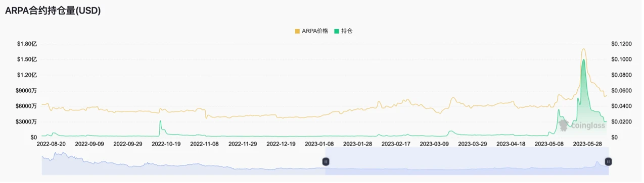Click the $3000万 axis label

click(27, 122)
